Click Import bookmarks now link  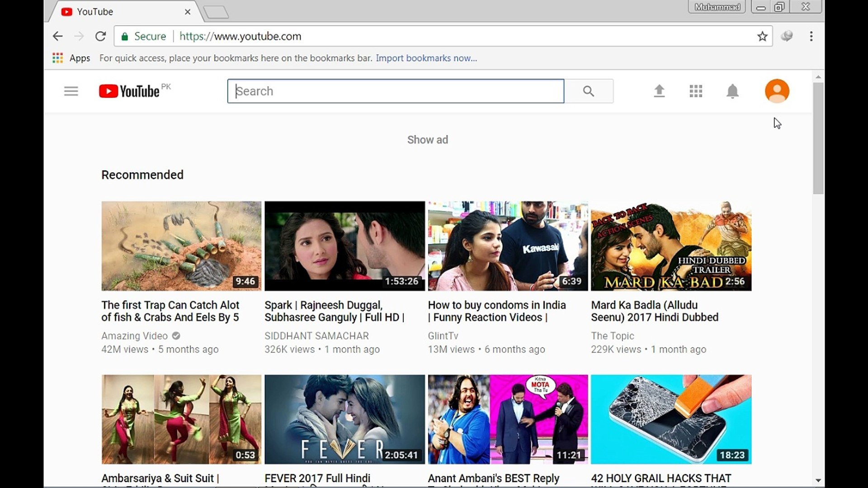(x=426, y=58)
